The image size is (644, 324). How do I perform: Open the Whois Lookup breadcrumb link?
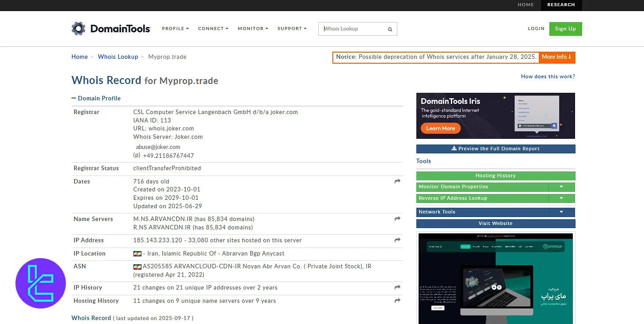tap(118, 57)
